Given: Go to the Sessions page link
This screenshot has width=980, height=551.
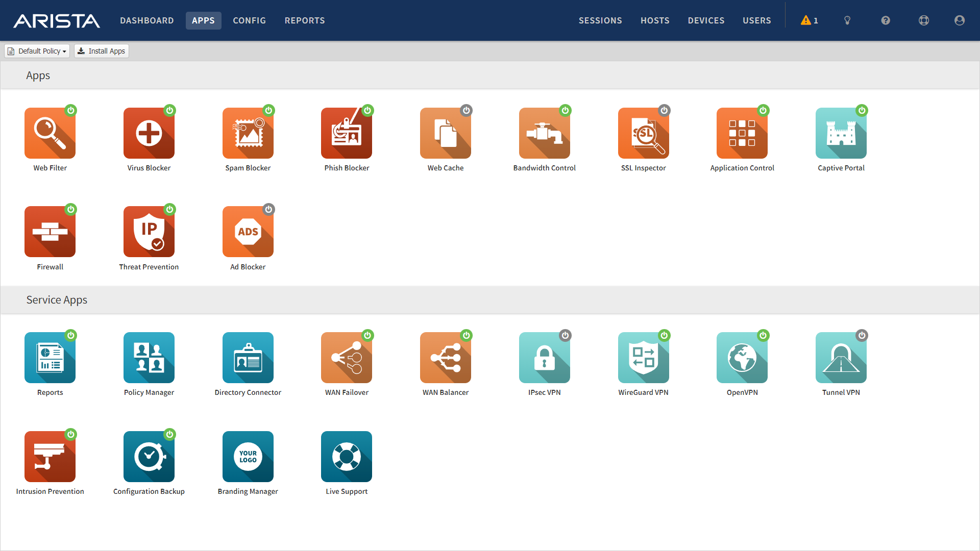Looking at the screenshot, I should [600, 20].
